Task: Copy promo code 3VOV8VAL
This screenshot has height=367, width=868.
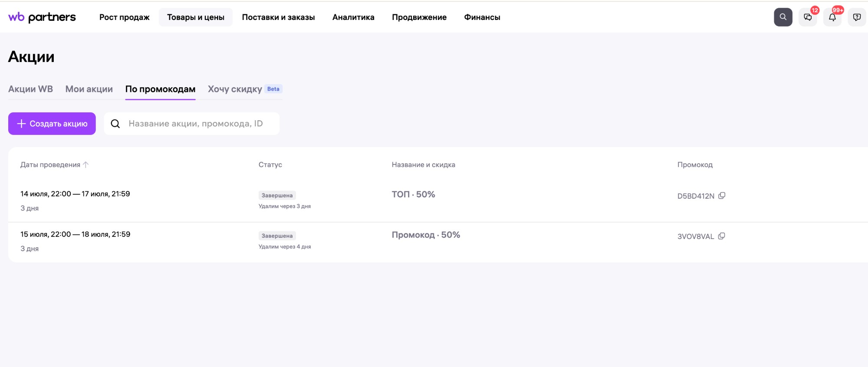Action: (x=722, y=236)
